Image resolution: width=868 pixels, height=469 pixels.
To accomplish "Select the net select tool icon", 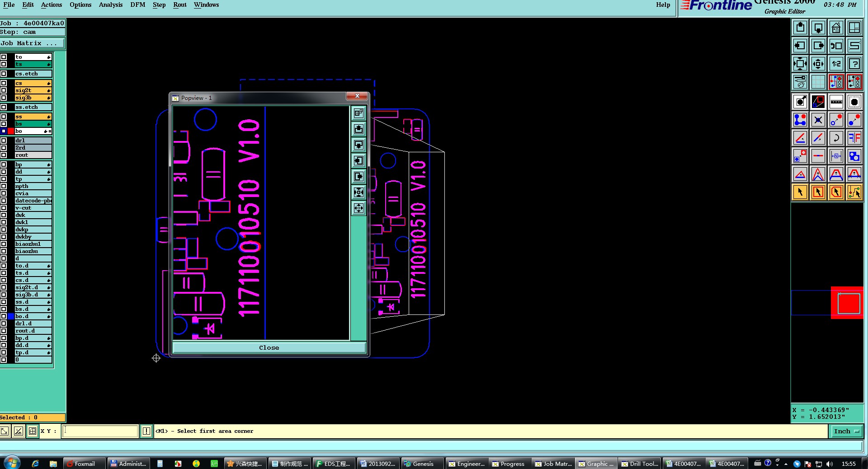I will click(x=854, y=192).
